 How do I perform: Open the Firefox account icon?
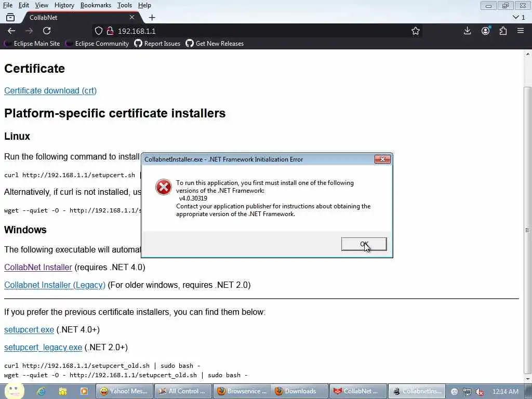click(x=486, y=31)
